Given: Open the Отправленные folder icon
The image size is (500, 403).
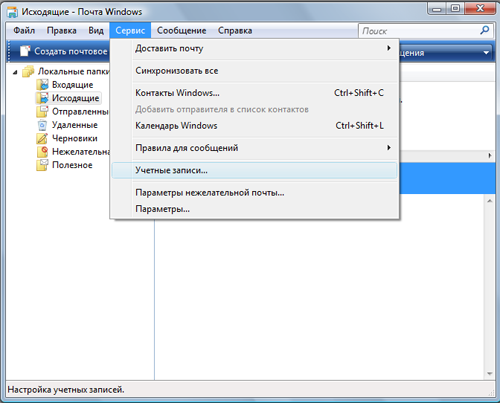Looking at the screenshot, I should tap(42, 111).
